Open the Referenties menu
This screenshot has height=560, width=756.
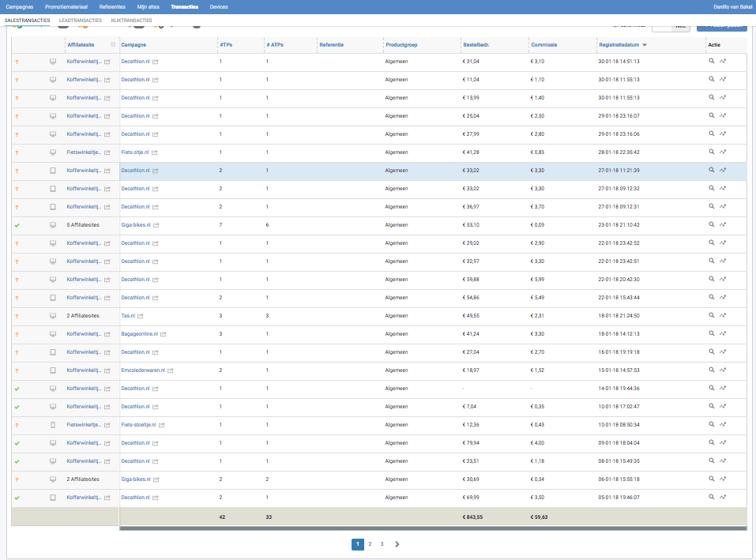(112, 7)
